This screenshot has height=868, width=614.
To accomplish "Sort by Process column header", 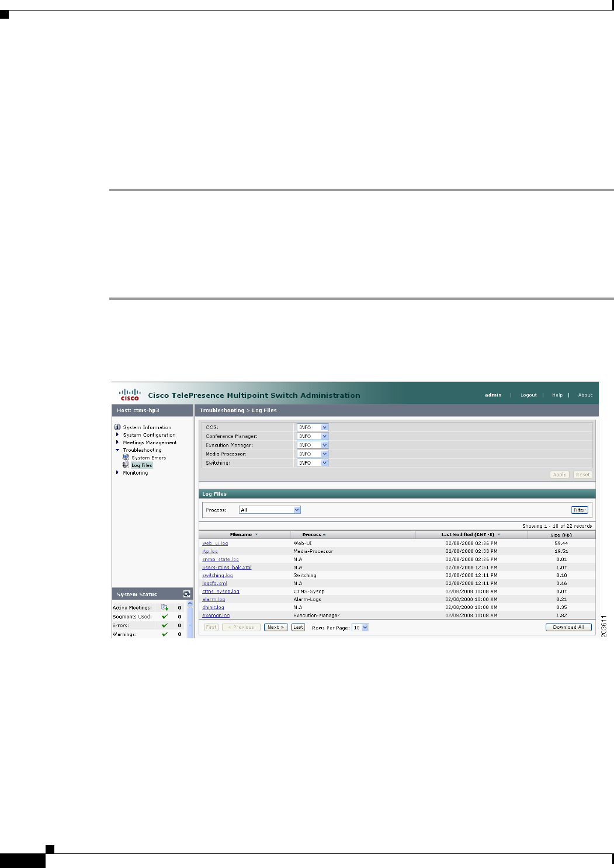I will tap(353, 534).
